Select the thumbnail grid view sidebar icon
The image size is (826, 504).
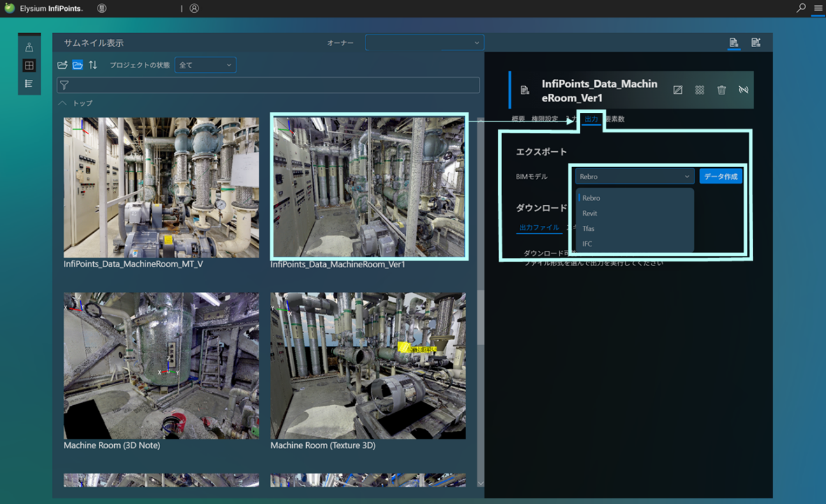[x=29, y=66]
